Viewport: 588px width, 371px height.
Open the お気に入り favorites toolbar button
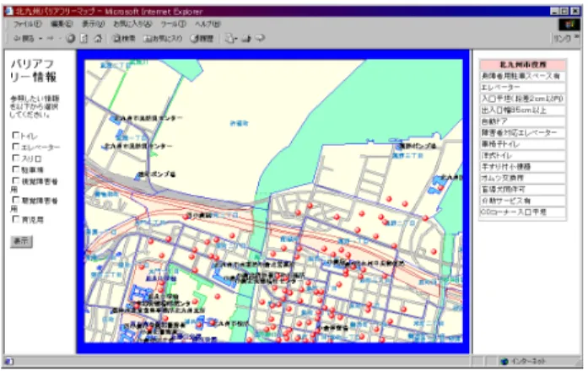163,38
